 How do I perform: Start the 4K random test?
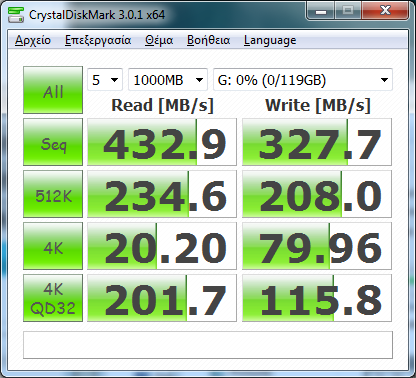tap(53, 246)
